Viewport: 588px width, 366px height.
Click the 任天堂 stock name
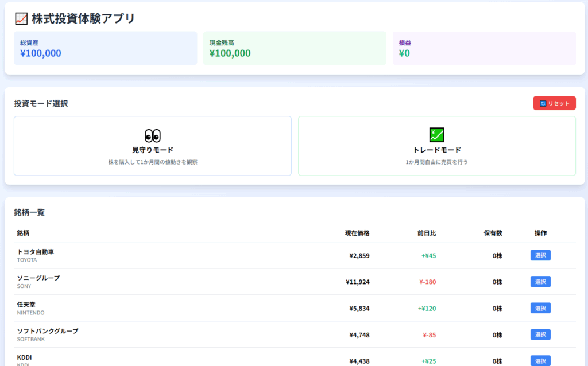click(26, 305)
